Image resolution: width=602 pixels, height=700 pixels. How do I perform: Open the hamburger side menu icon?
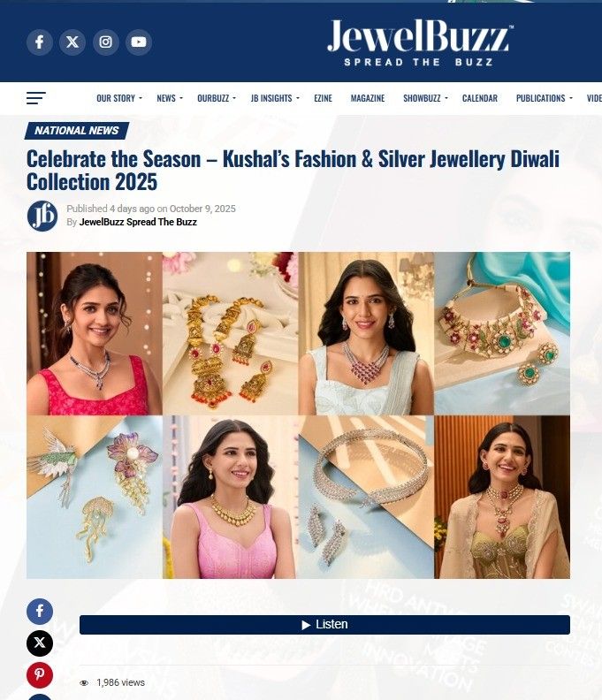[36, 98]
